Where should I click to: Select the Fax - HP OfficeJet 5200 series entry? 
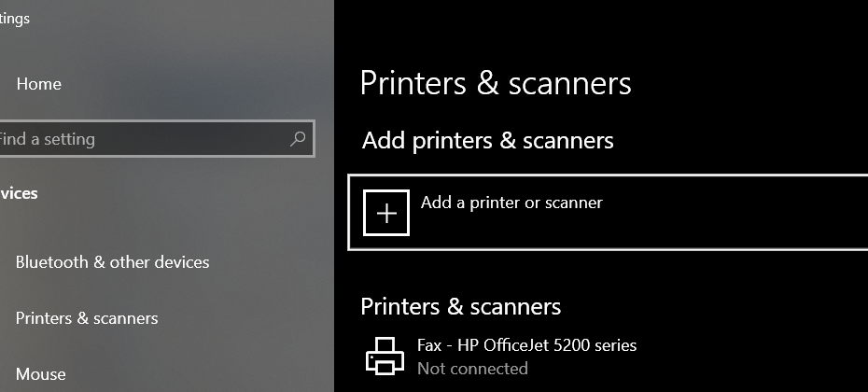(x=526, y=345)
